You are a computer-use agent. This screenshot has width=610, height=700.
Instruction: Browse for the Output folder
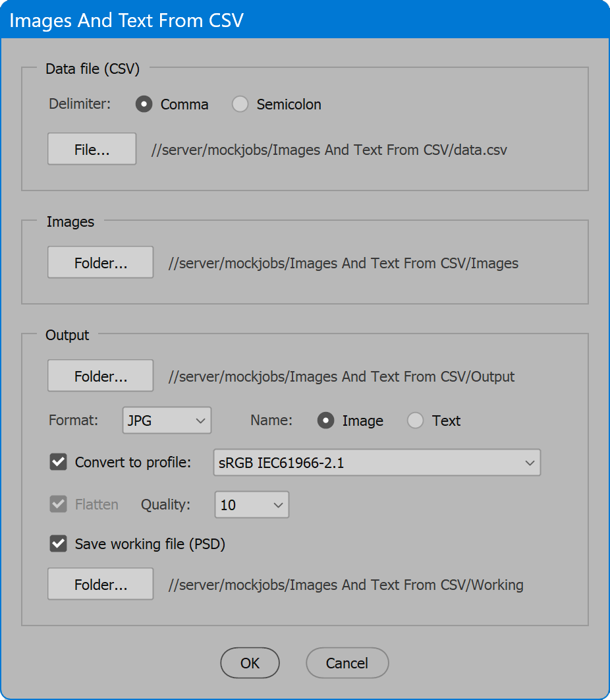coord(100,376)
